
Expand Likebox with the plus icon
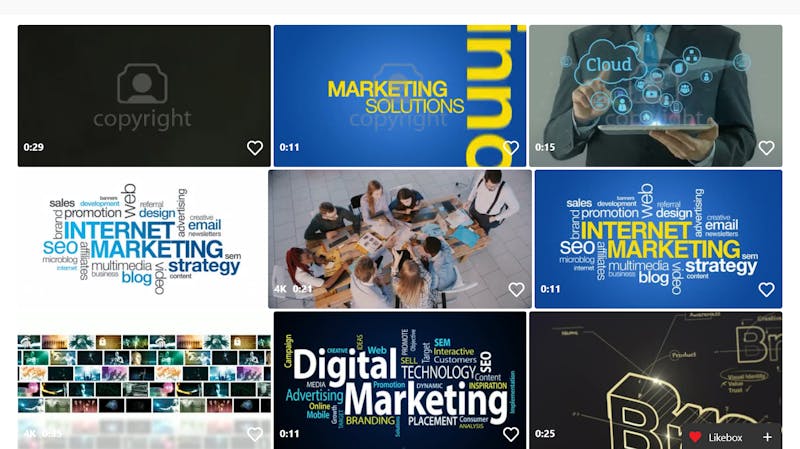coord(767,437)
